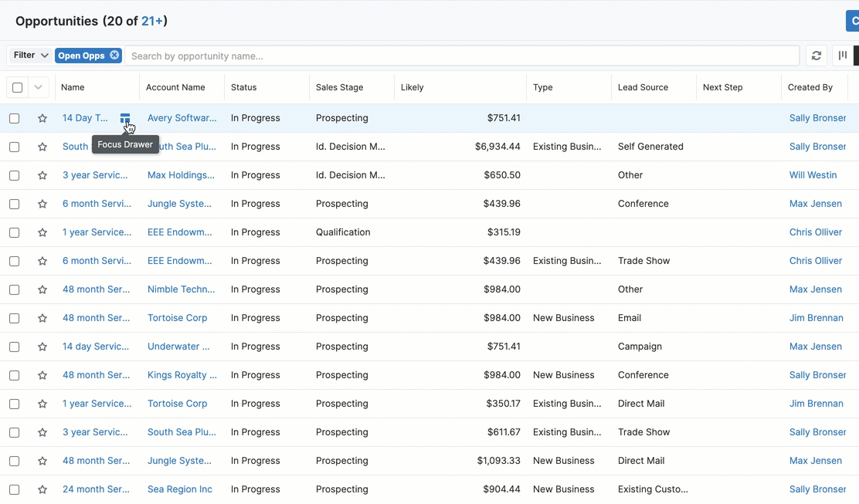Click the refresh list icon
The height and width of the screenshot is (504, 859).
816,56
